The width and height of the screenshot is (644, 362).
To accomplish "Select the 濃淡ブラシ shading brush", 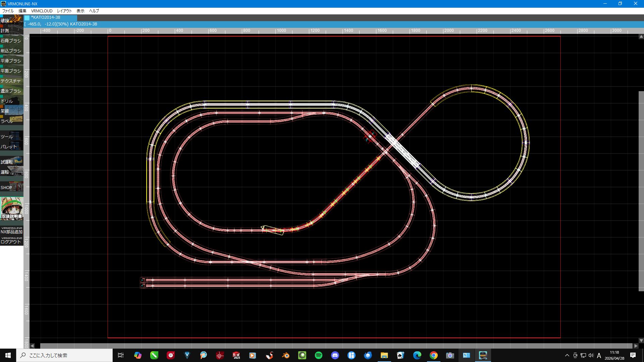I will click(12, 90).
